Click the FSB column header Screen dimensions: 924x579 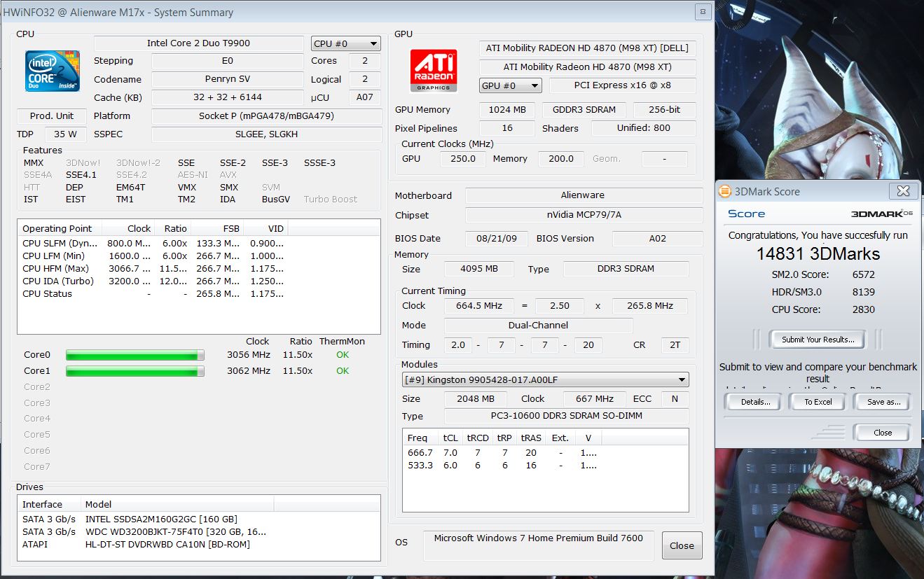216,228
